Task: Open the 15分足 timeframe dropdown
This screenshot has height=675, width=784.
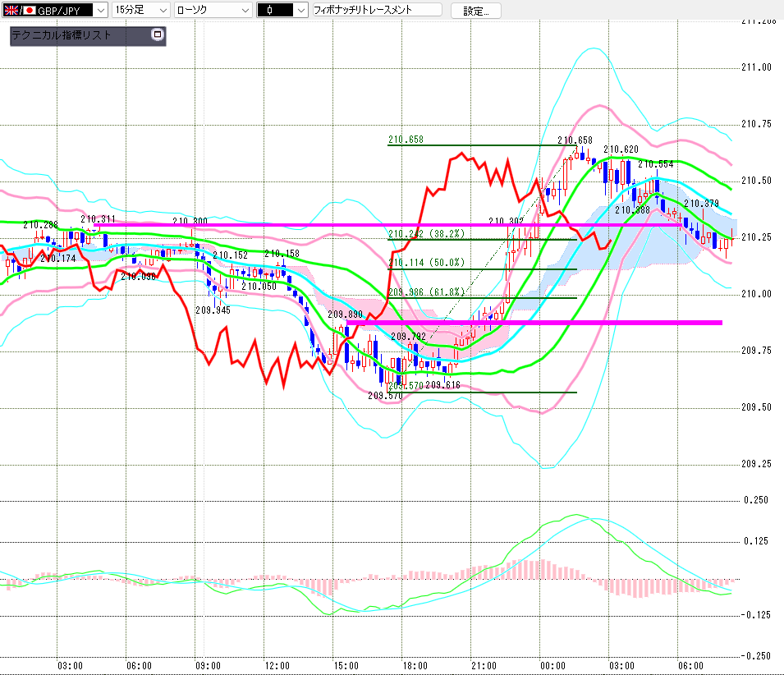Action: click(140, 10)
